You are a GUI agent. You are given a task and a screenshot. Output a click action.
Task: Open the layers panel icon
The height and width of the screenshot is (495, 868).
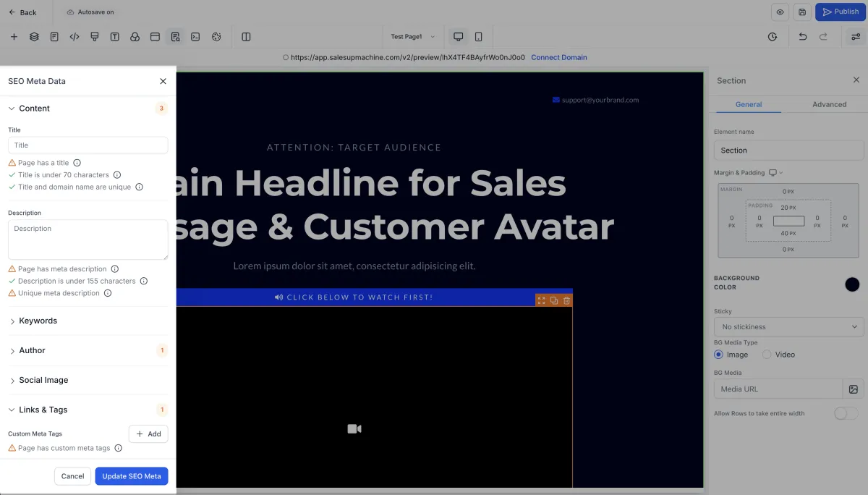coord(34,36)
